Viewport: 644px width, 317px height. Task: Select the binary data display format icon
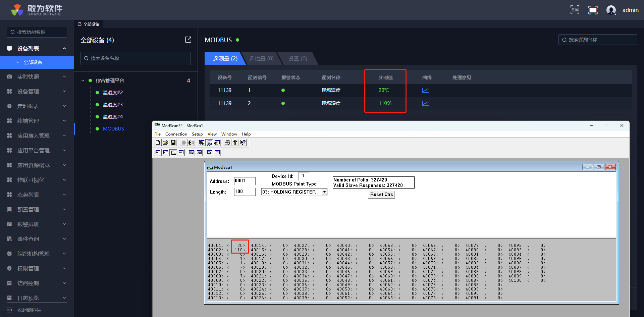point(158,153)
